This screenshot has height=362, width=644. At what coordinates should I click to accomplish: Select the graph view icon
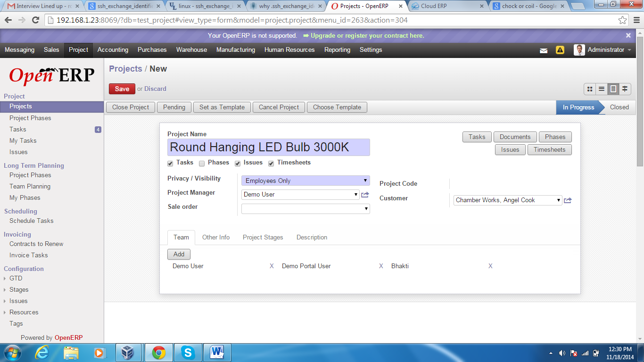625,89
